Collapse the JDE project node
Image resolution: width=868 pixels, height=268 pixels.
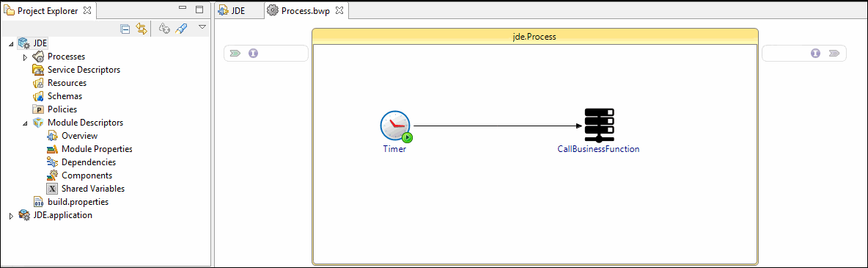(x=12, y=43)
